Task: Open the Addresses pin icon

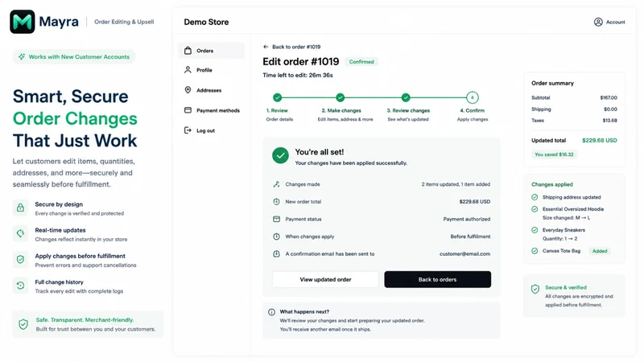Action: [188, 90]
